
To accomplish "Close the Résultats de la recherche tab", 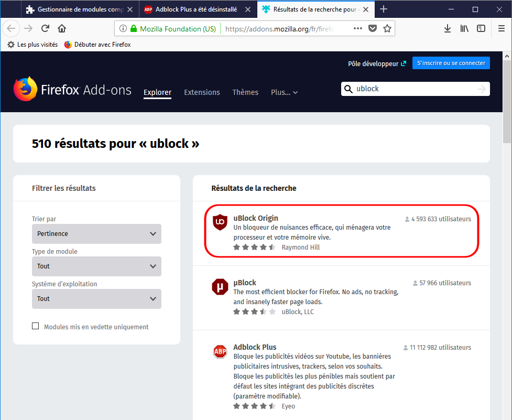I will point(366,9).
